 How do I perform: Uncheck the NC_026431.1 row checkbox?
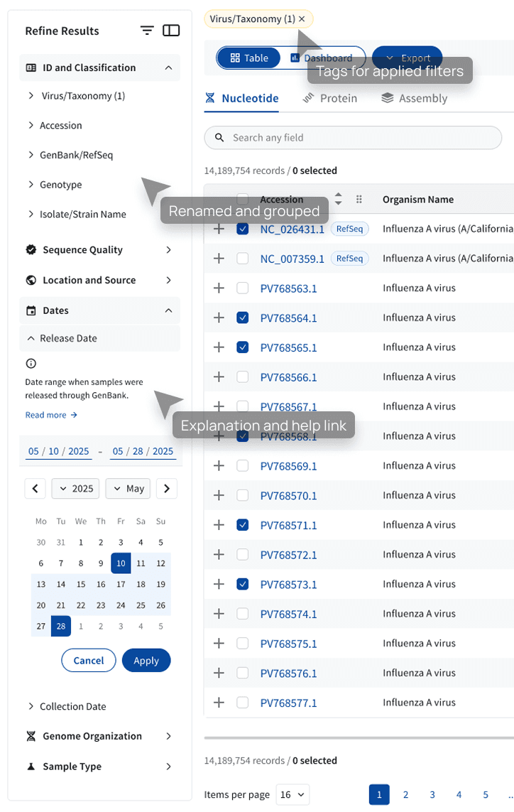click(242, 229)
